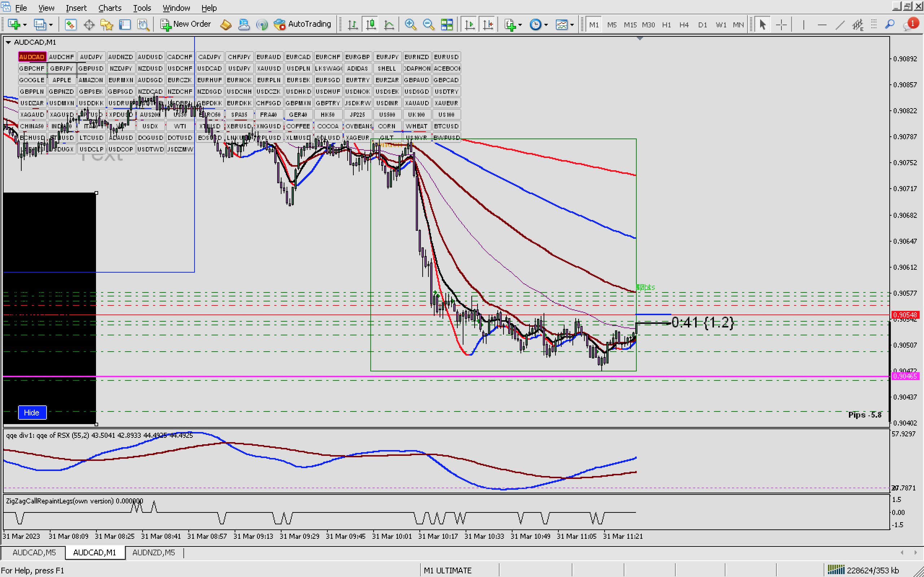Select the H4 timeframe button
Screen dimensions: 924x577
pos(684,25)
